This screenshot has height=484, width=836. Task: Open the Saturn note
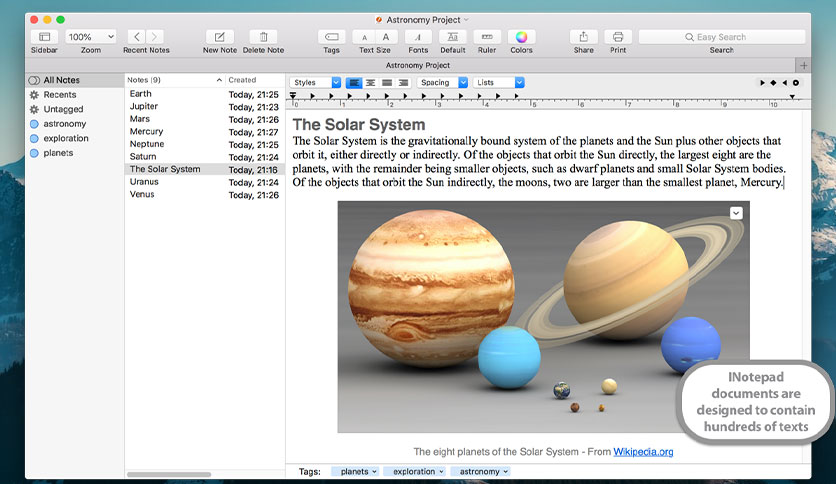coord(205,157)
